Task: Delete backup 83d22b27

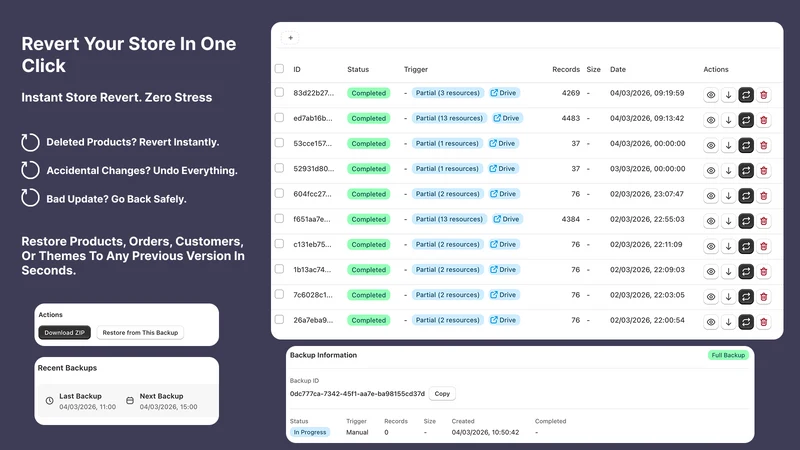Action: [x=764, y=95]
